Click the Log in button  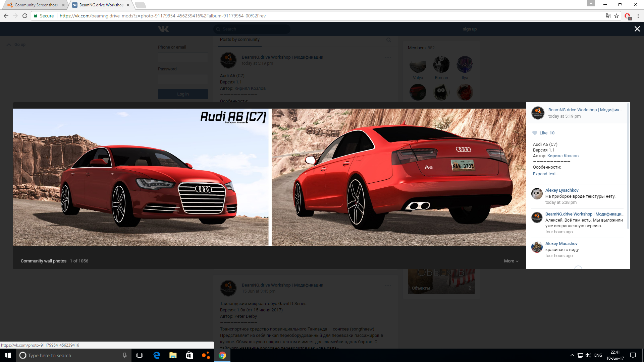pos(183,94)
